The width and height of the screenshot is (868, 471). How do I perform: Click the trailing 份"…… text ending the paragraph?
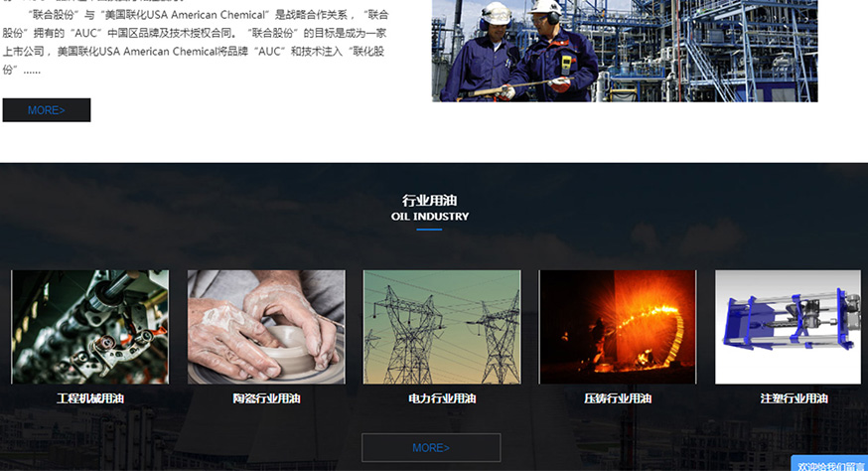(x=22, y=70)
